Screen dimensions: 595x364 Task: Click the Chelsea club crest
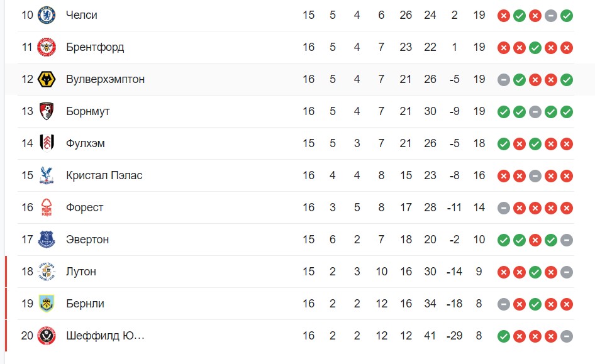[47, 15]
